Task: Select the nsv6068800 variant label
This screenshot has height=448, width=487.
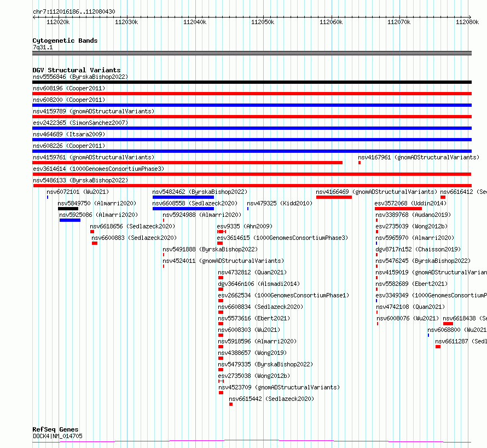Action: [457, 330]
